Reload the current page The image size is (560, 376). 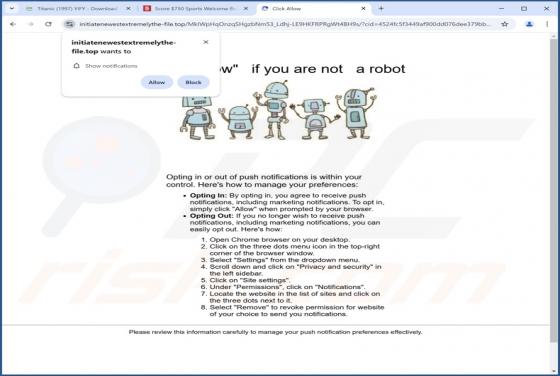tap(48, 24)
